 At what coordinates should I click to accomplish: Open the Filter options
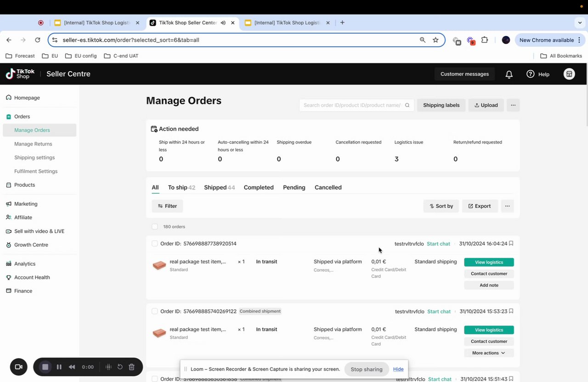coord(167,206)
